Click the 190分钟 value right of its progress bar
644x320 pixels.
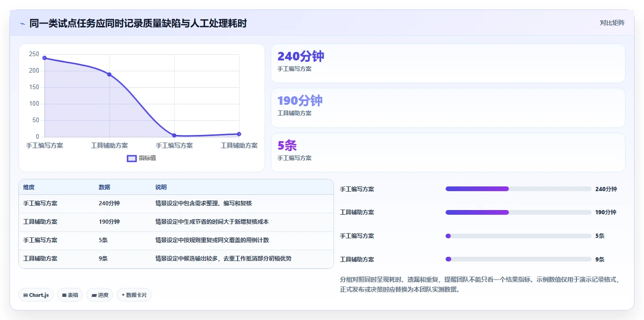click(x=606, y=212)
